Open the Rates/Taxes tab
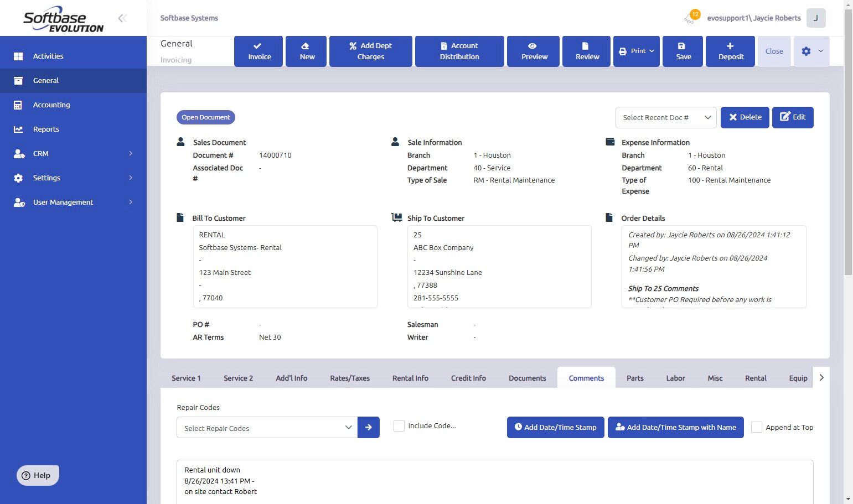The height and width of the screenshot is (504, 853). pyautogui.click(x=350, y=378)
